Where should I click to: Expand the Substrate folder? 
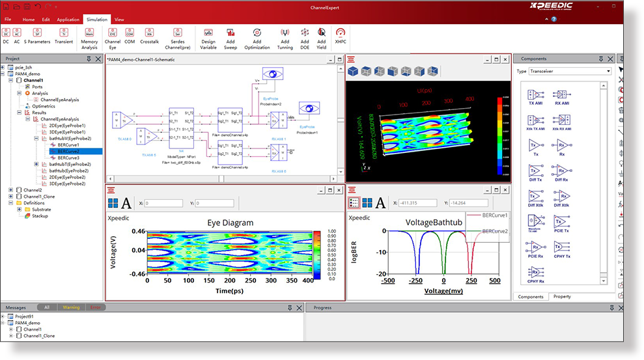click(x=20, y=210)
